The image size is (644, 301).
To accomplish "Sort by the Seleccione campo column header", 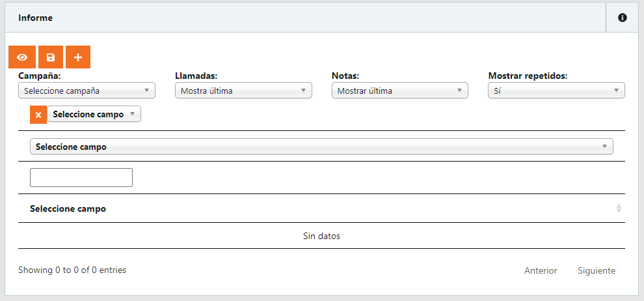I will pos(68,209).
